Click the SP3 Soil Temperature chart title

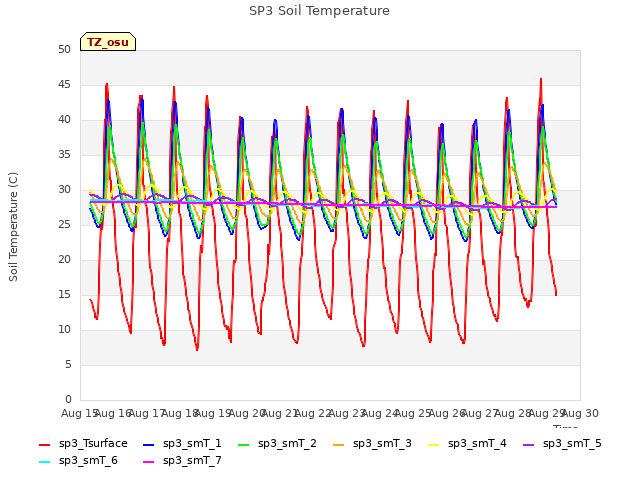click(x=319, y=11)
